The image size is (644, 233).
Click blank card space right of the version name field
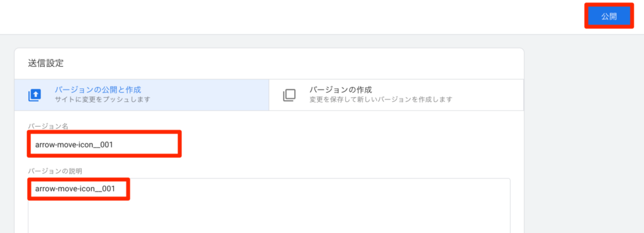(349, 144)
